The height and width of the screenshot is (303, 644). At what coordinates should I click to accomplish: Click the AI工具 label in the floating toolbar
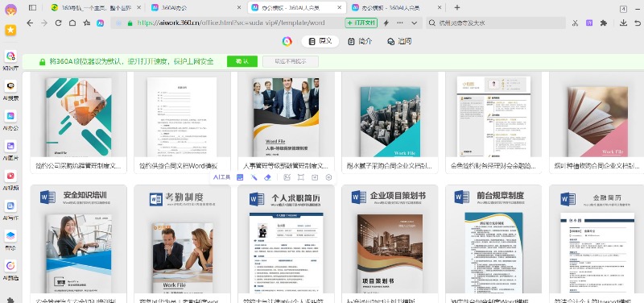222,177
